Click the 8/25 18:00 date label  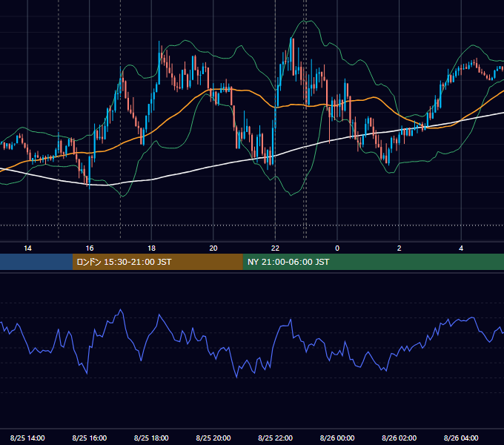(151, 438)
